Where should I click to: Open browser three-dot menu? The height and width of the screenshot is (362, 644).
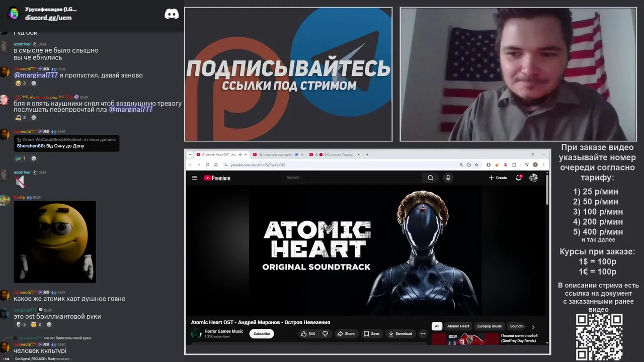point(544,164)
